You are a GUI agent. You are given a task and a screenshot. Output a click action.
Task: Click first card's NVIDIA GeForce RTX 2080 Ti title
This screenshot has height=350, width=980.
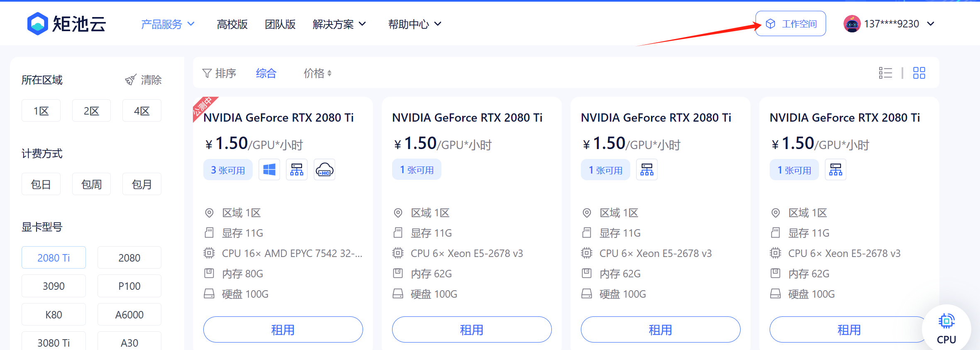(x=278, y=117)
